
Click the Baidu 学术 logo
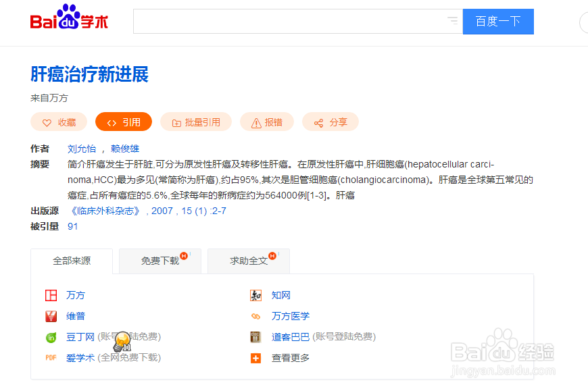(x=69, y=17)
